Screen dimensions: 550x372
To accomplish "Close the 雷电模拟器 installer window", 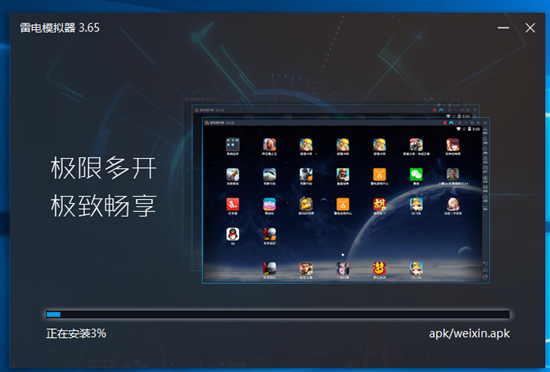I will 530,28.
